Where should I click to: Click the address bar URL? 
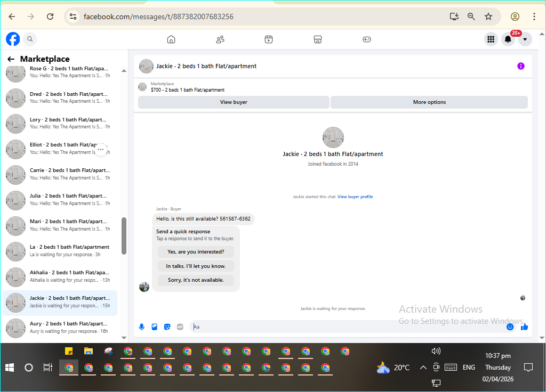pos(158,17)
